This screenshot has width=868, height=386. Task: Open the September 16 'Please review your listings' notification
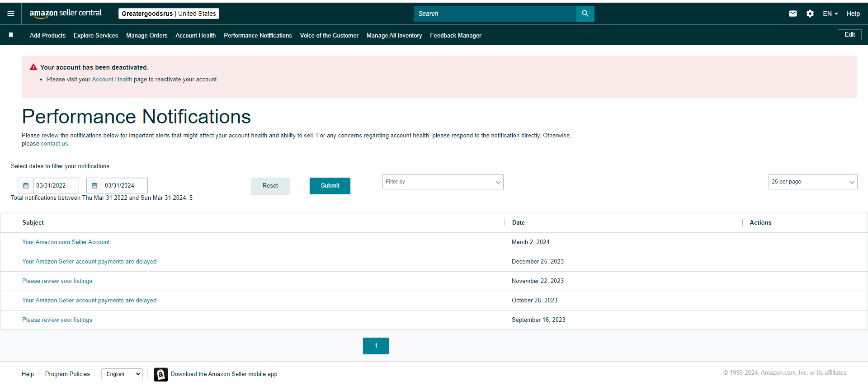click(x=57, y=320)
